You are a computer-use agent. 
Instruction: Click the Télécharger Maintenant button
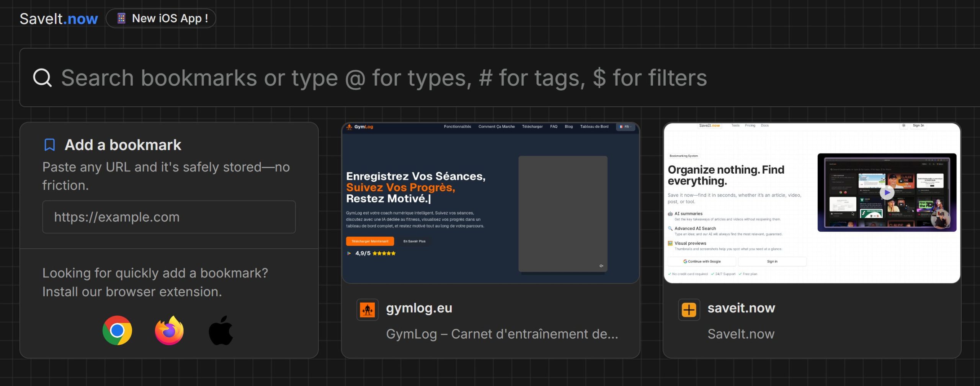point(369,241)
